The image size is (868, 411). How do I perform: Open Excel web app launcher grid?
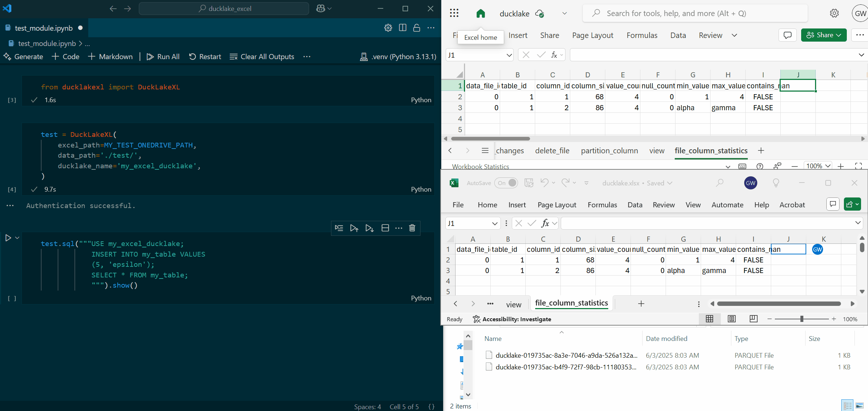[454, 14]
